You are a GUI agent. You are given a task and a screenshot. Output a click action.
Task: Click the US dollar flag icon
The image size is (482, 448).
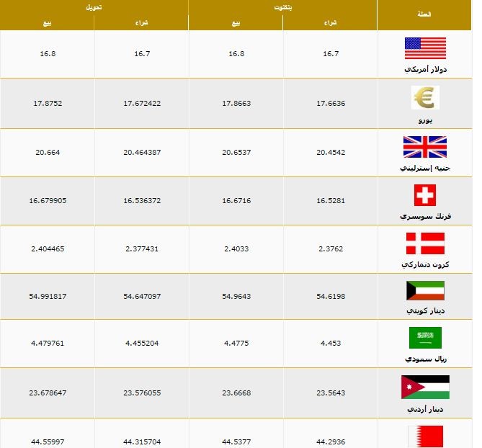425,48
